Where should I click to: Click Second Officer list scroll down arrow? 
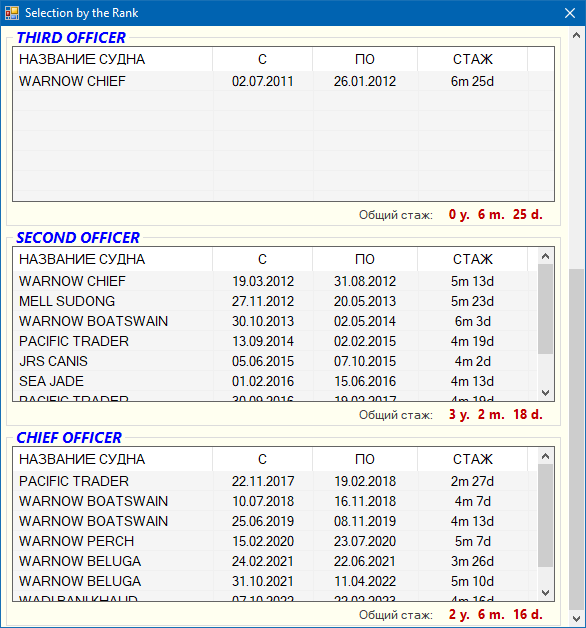[545, 393]
